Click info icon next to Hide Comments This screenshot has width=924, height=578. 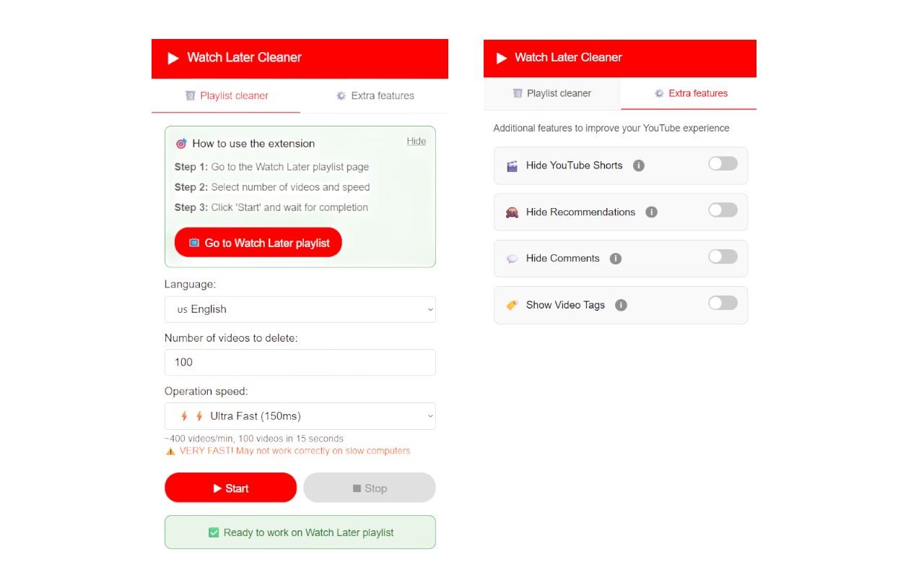(x=615, y=259)
